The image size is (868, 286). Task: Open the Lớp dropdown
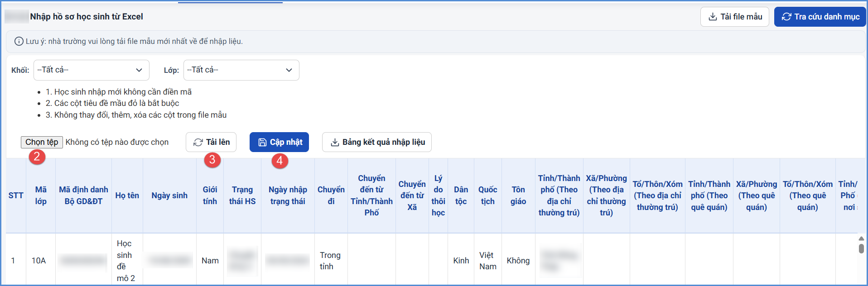(x=241, y=70)
